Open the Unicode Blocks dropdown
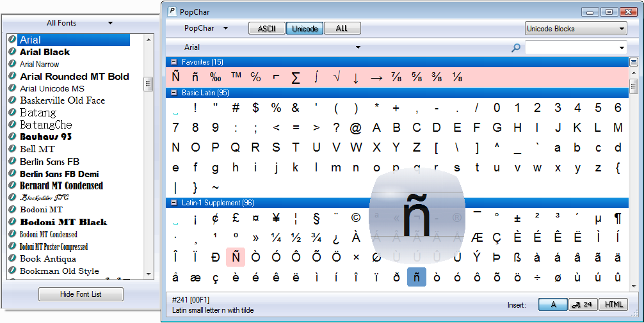The width and height of the screenshot is (644, 323). pos(576,29)
